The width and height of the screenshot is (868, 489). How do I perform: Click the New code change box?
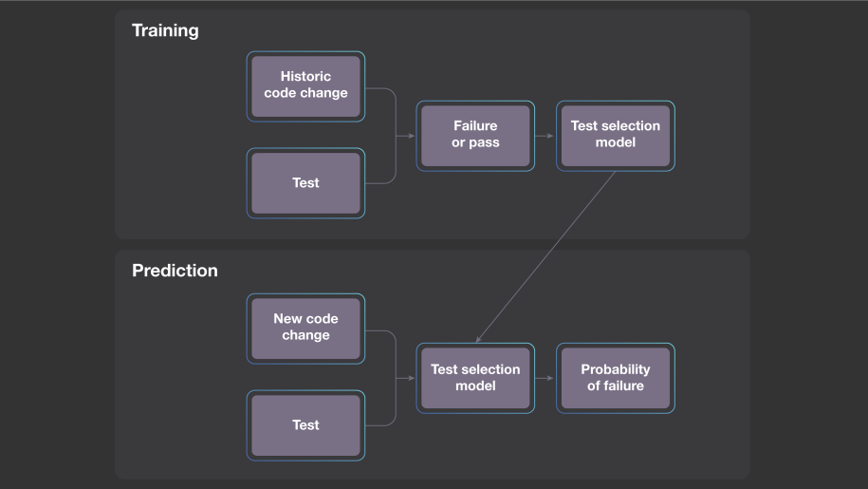click(305, 328)
